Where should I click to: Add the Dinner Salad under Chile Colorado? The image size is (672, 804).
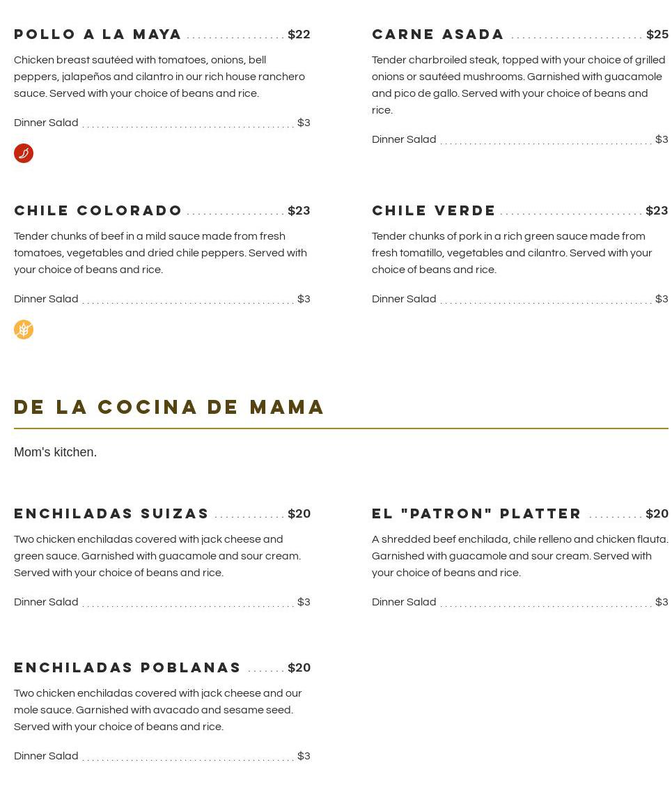pos(46,299)
